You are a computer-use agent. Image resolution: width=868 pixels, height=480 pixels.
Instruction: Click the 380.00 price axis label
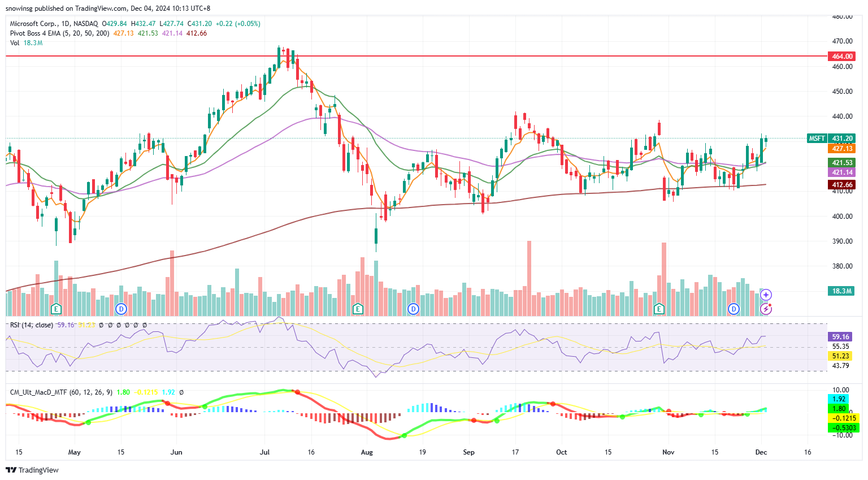842,266
